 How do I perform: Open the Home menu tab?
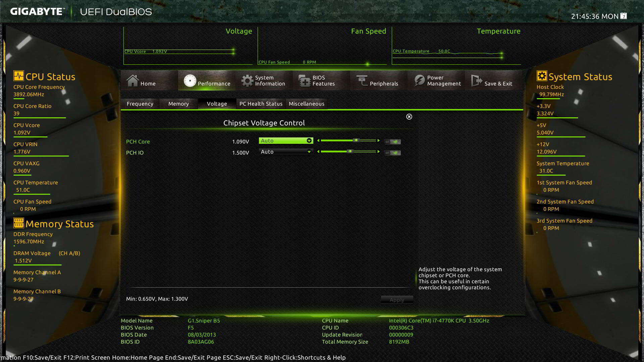click(x=149, y=80)
